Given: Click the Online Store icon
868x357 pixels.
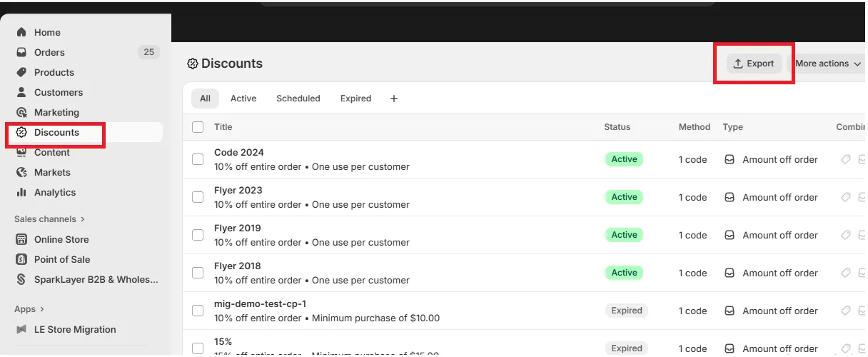Looking at the screenshot, I should [x=21, y=239].
